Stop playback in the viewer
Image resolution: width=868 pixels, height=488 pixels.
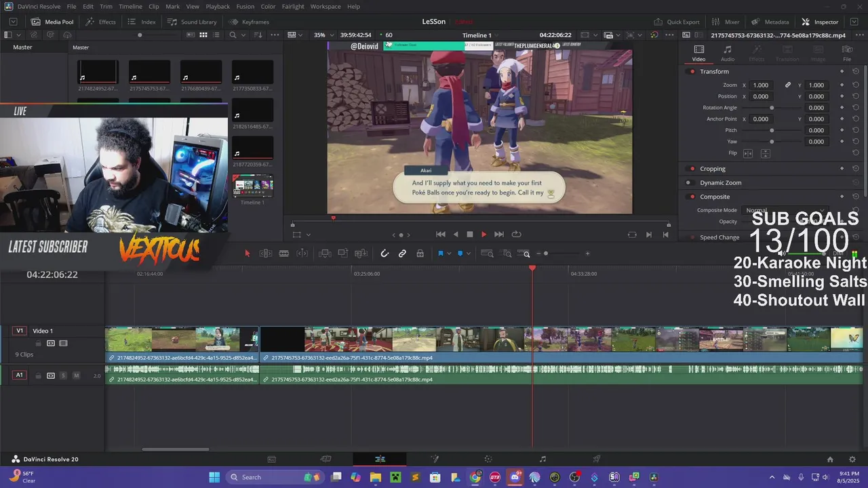[469, 235]
